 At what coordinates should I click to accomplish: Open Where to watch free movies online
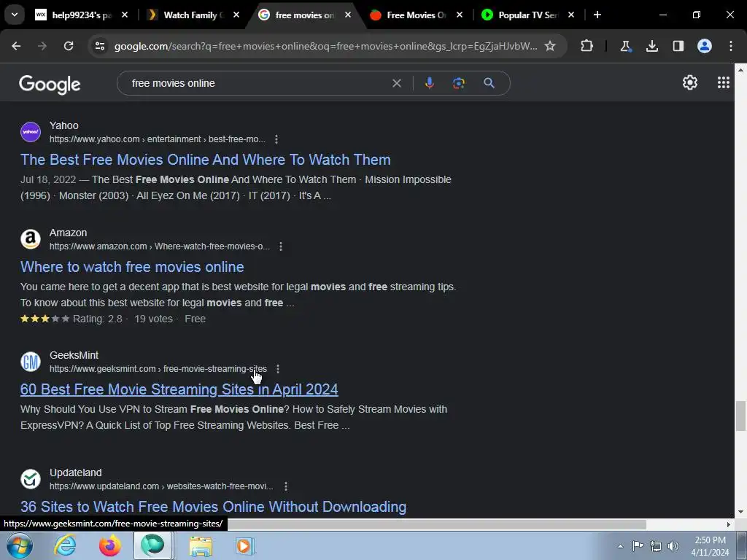coord(132,267)
